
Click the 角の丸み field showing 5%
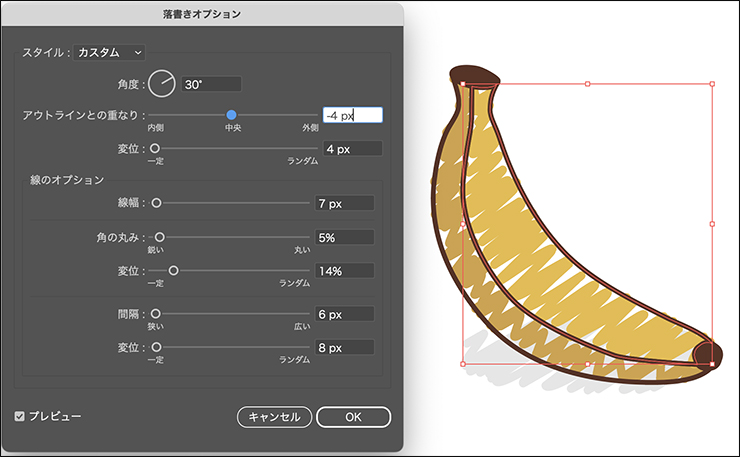click(x=344, y=238)
